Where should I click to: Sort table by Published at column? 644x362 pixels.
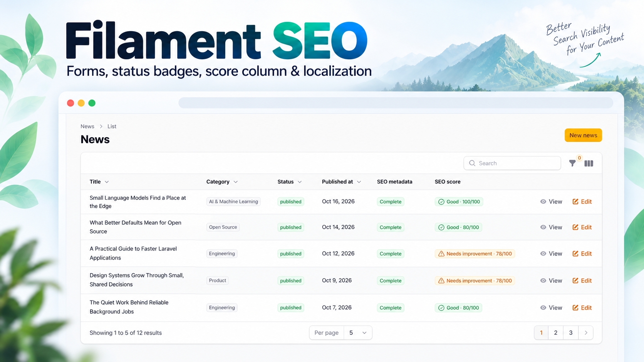coord(341,182)
